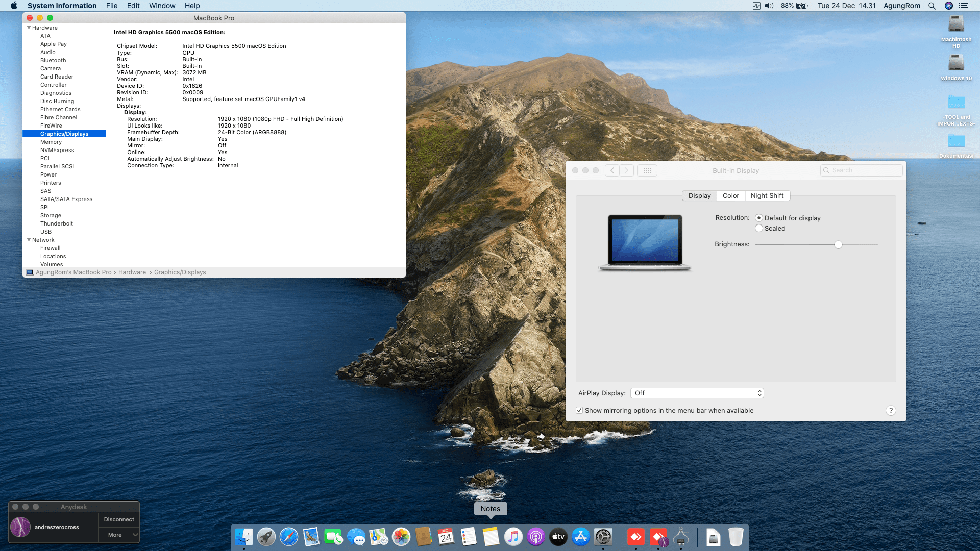This screenshot has height=551, width=980.
Task: Open the Mail stamp icon in dock
Action: (311, 537)
